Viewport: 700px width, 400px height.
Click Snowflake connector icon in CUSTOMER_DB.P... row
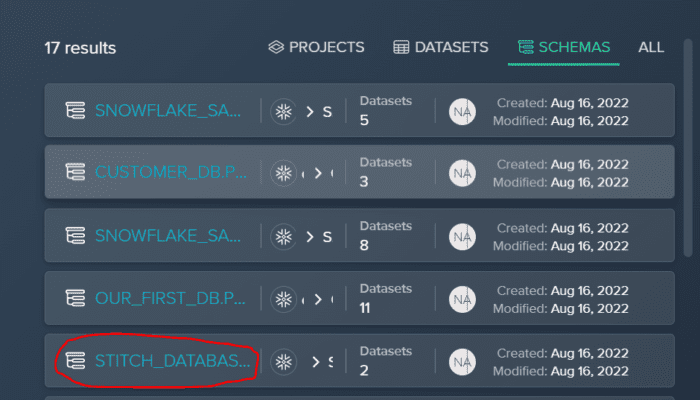(x=283, y=173)
